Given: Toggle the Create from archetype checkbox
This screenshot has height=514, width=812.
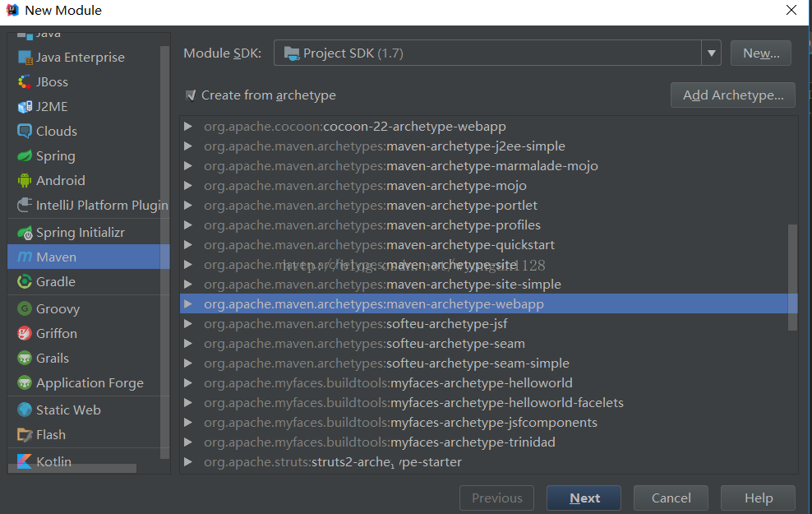Looking at the screenshot, I should (x=191, y=95).
